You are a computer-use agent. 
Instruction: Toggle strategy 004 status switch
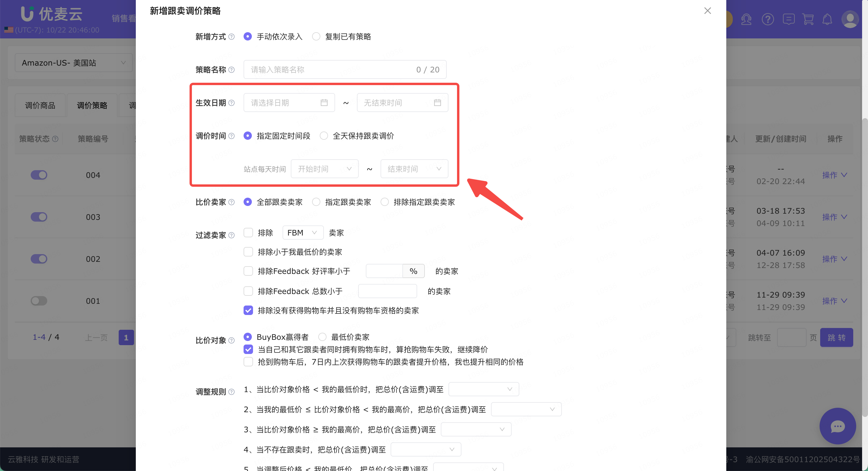point(39,175)
